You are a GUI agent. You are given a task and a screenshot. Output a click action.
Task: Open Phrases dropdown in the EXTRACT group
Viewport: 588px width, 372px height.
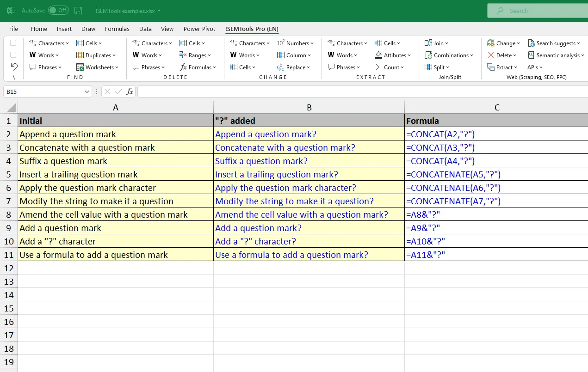(344, 67)
